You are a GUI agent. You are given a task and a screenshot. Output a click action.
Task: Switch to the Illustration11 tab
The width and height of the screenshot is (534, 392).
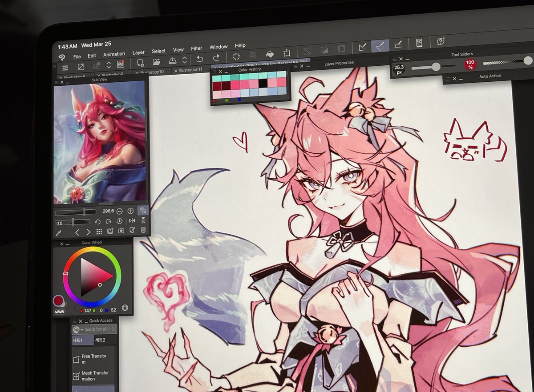191,70
